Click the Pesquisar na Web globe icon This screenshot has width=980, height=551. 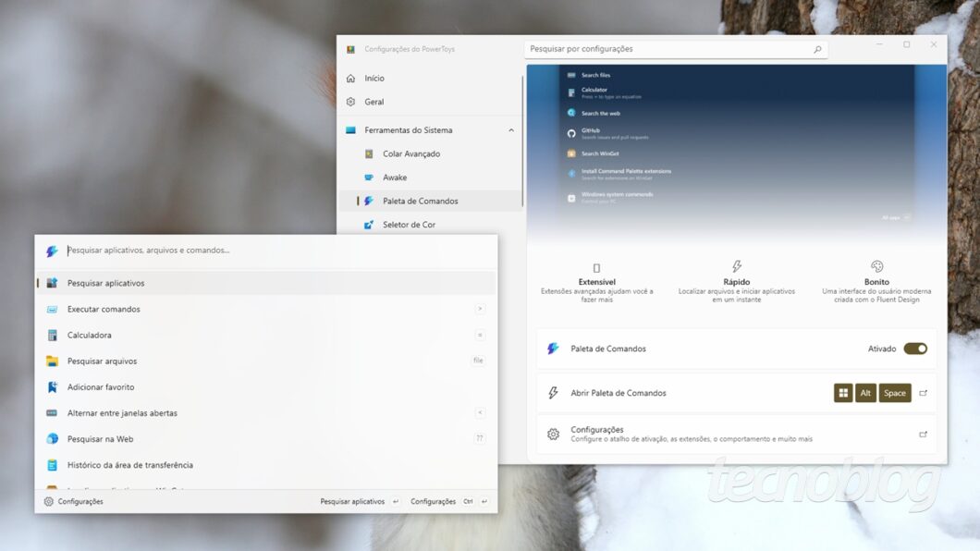coord(52,439)
